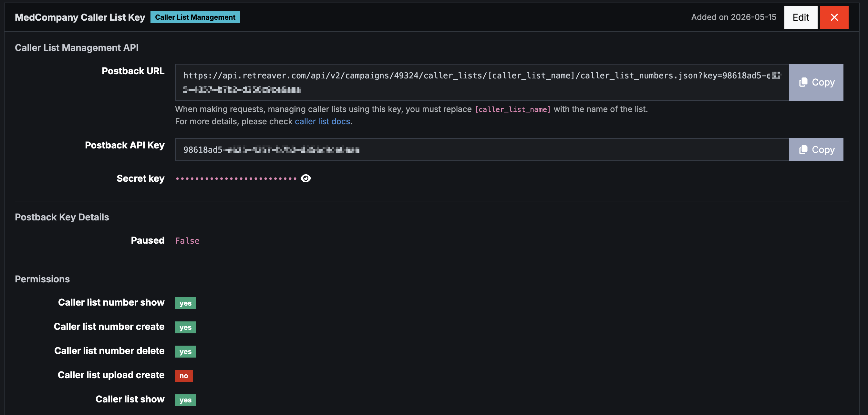Click the Caller List Management API heading
Viewport: 868px width, 415px height.
click(77, 48)
